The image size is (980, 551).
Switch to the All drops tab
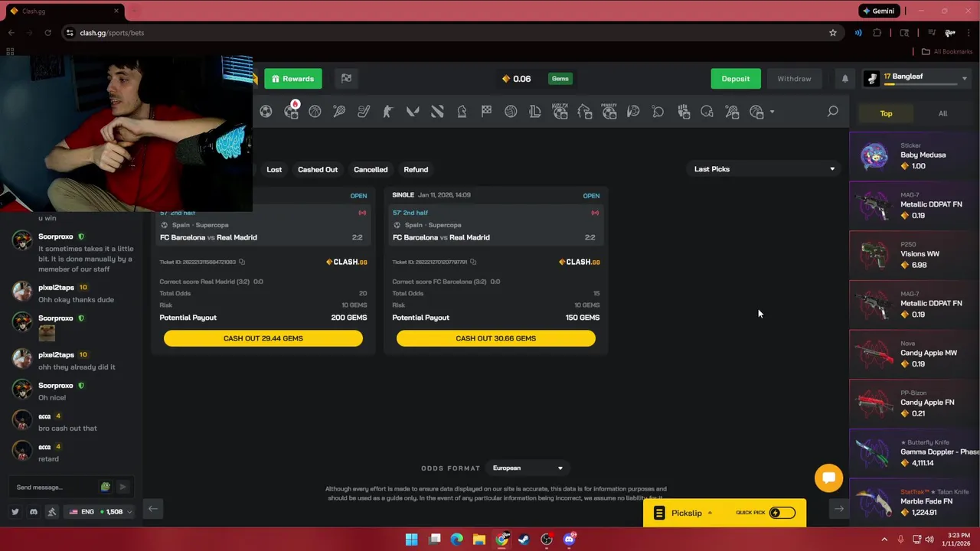tap(942, 113)
